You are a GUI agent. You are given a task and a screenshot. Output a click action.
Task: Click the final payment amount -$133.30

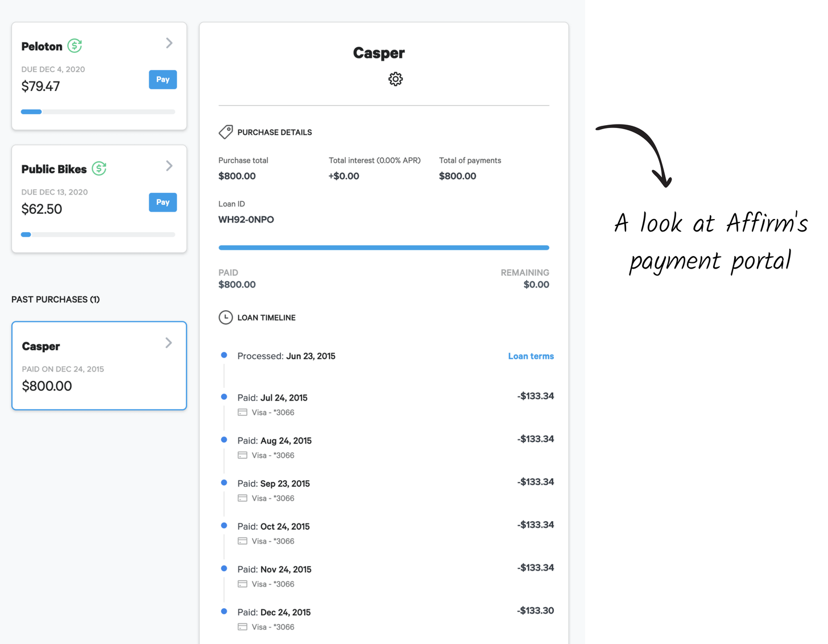click(x=535, y=610)
